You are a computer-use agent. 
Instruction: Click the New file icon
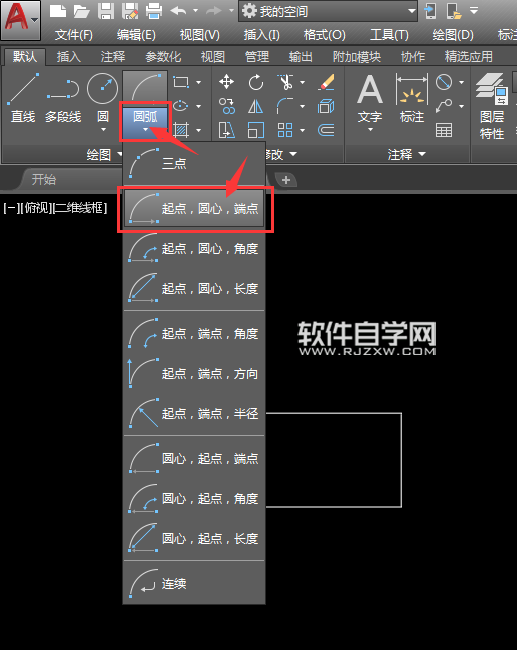point(58,11)
